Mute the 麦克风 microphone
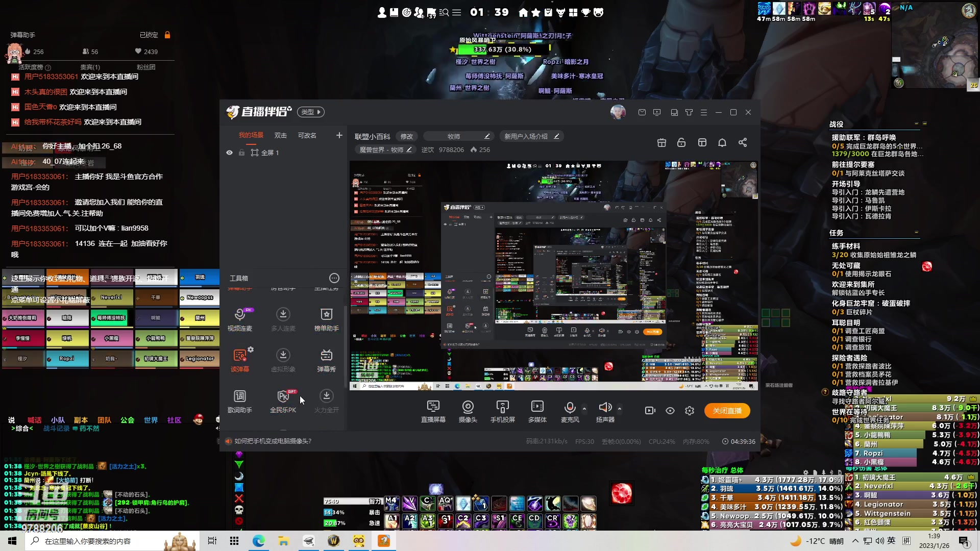The image size is (980, 551). (x=570, y=411)
